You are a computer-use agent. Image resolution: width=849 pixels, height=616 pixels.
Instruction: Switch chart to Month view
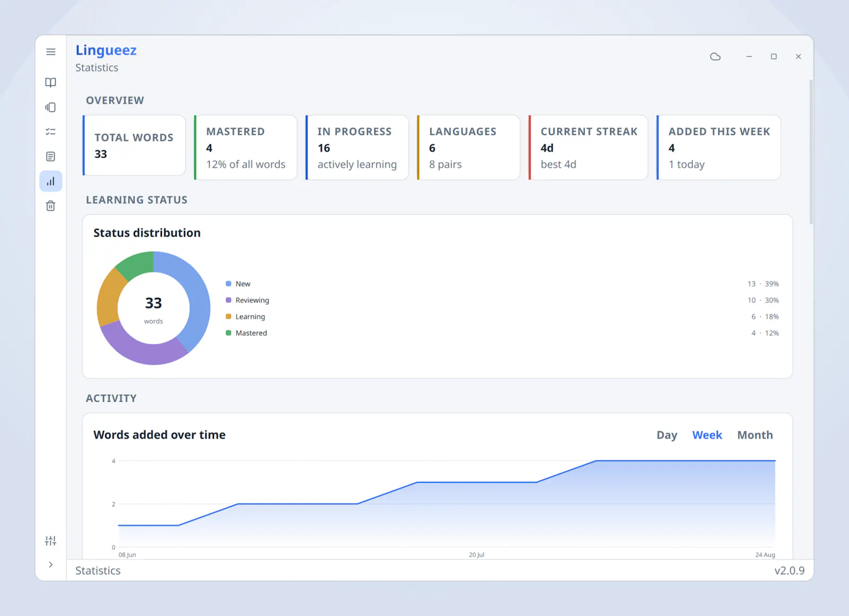click(x=755, y=435)
